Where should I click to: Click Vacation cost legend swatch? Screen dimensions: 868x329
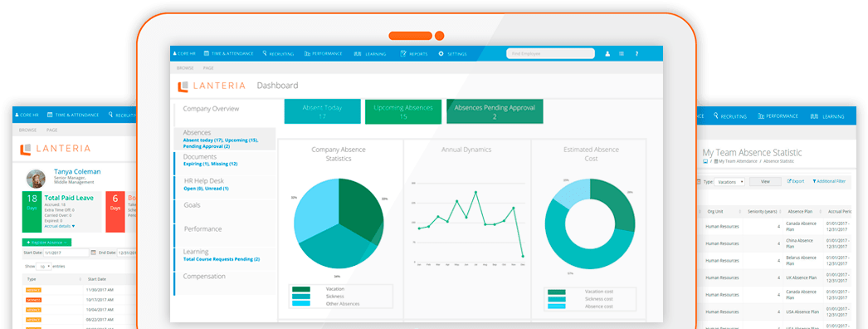tap(556, 292)
